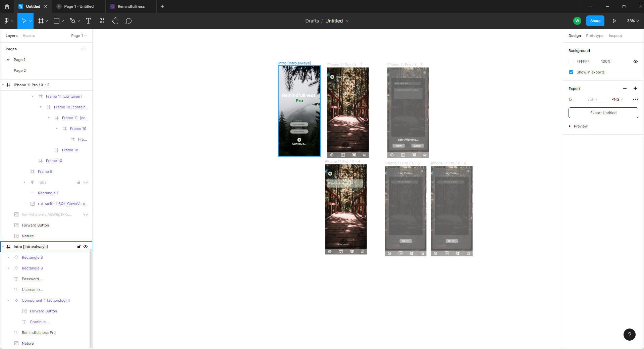
Task: Go to the Figma home screen
Action: tap(7, 6)
